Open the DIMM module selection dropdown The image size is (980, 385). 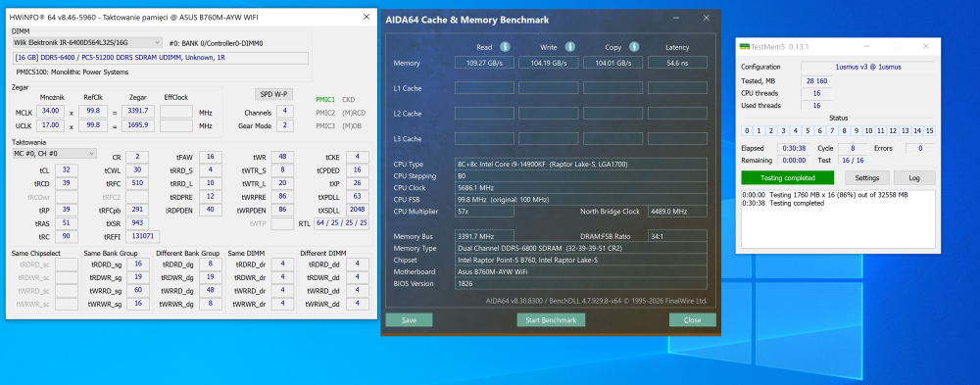87,43
